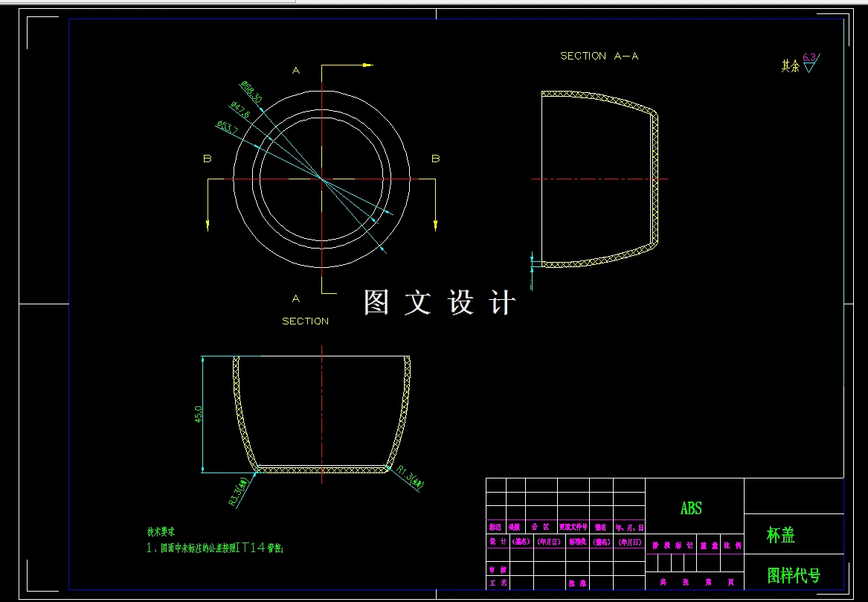Select the '更改文件号' title block cell
This screenshot has width=868, height=602.
coord(573,528)
